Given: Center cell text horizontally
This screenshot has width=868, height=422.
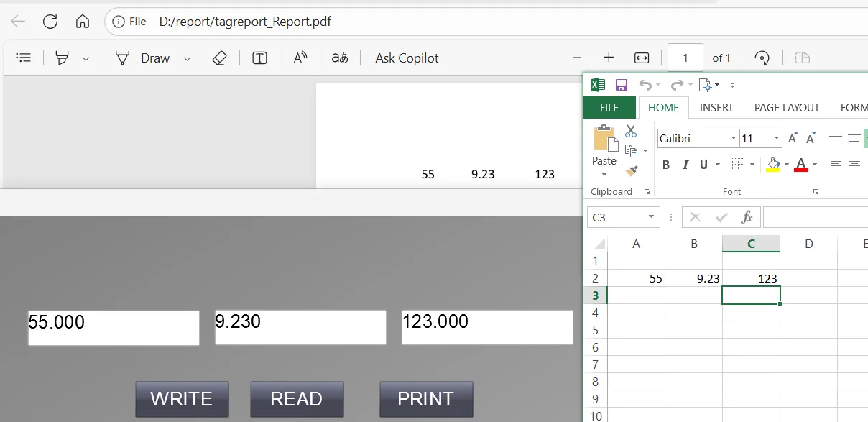Looking at the screenshot, I should click(854, 165).
